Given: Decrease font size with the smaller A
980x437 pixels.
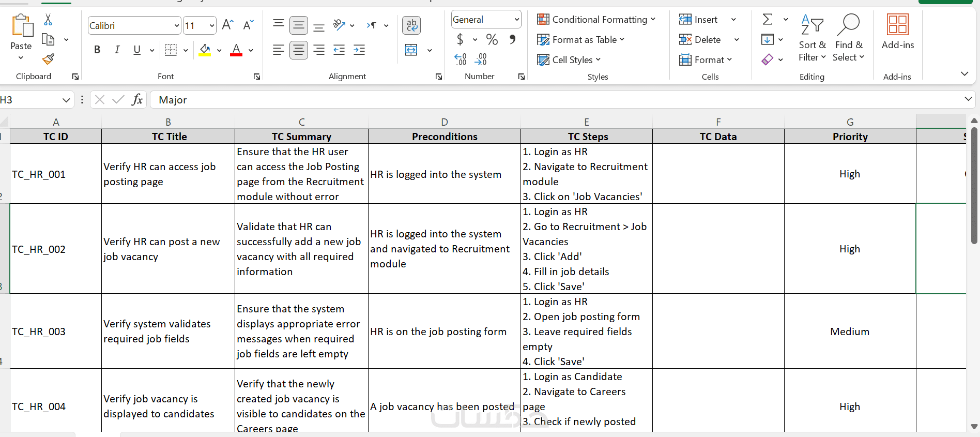Looking at the screenshot, I should tap(249, 25).
